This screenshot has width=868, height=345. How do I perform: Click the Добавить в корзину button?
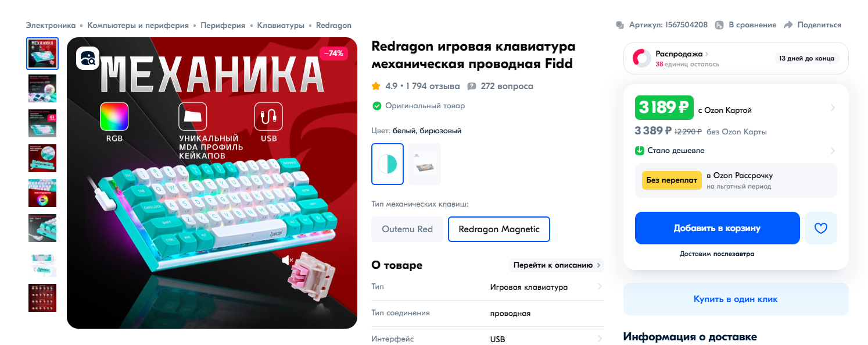[x=717, y=228]
